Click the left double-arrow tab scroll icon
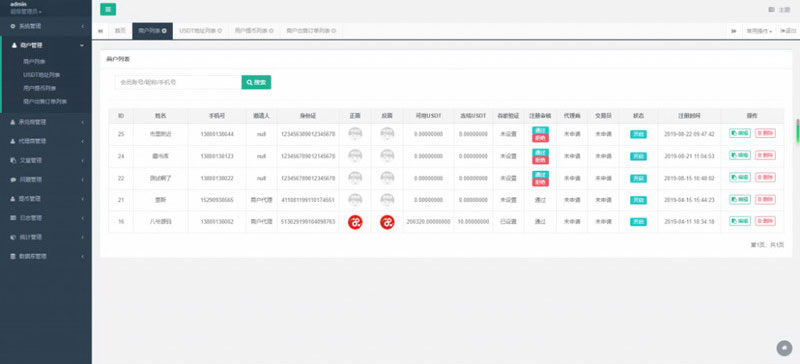This screenshot has height=364, width=800. tap(100, 31)
